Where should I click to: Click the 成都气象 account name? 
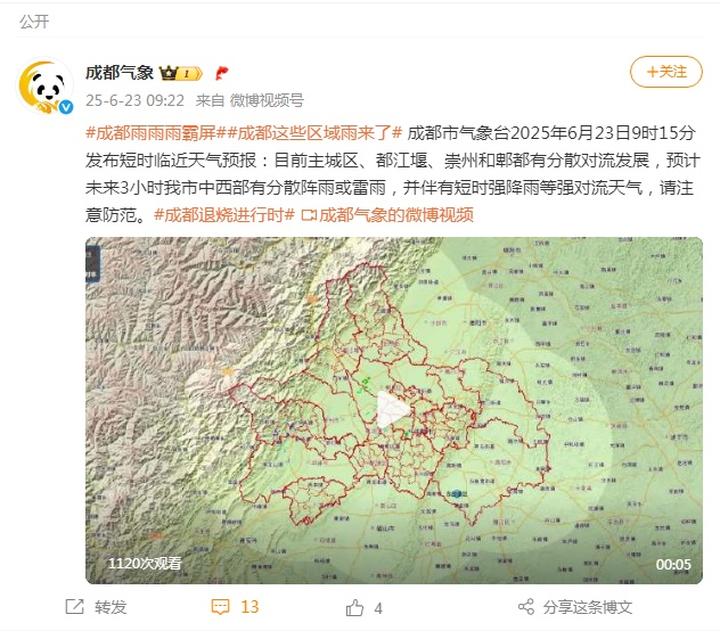(119, 73)
